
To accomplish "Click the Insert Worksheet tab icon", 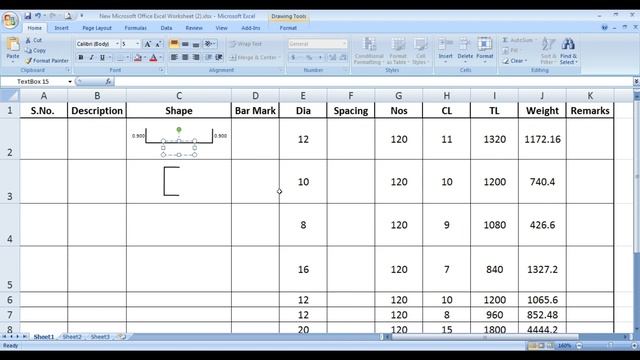I will (x=121, y=337).
